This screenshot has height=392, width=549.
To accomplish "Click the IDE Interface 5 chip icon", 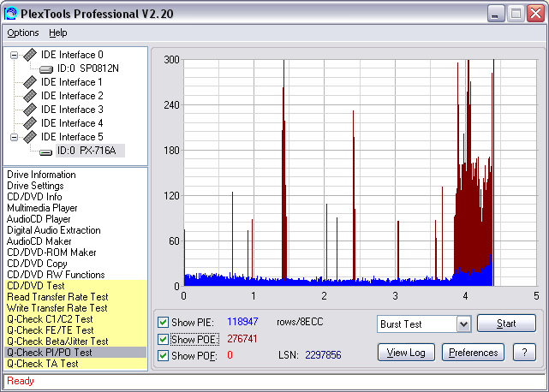I will coord(30,136).
